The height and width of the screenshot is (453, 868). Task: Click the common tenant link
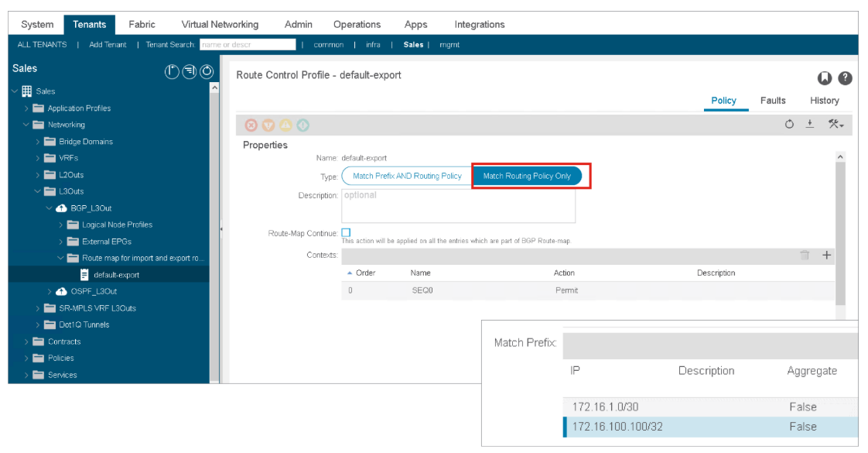tap(328, 45)
